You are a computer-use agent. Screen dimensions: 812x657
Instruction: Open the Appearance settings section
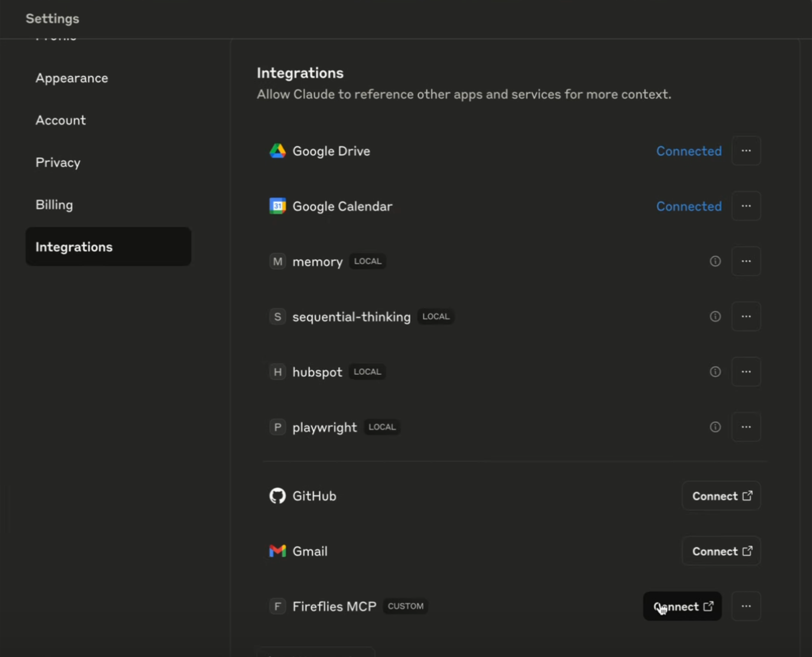coord(72,78)
